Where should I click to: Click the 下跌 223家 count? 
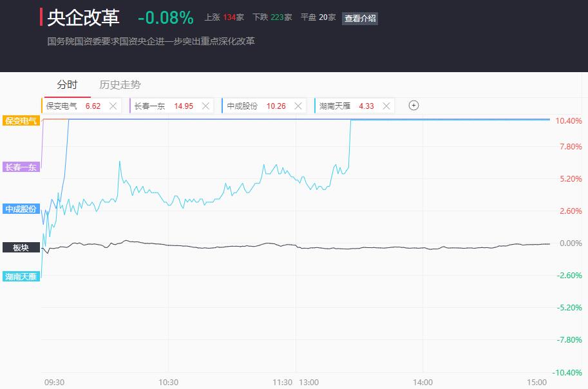coord(272,17)
